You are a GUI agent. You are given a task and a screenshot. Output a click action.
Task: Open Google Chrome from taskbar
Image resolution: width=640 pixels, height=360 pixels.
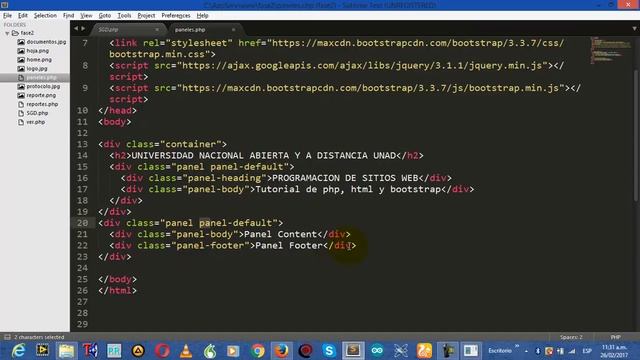coord(258,351)
